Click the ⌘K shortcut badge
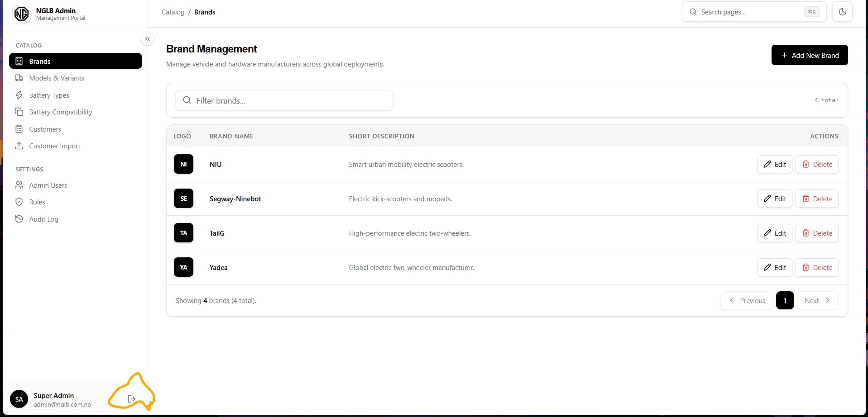This screenshot has width=868, height=417. [x=812, y=12]
